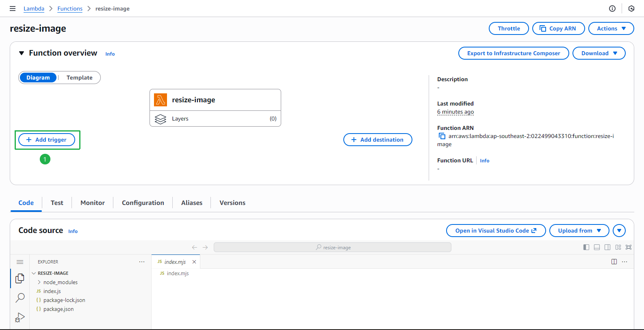
Task: Click the Add destination button
Action: [x=378, y=140]
